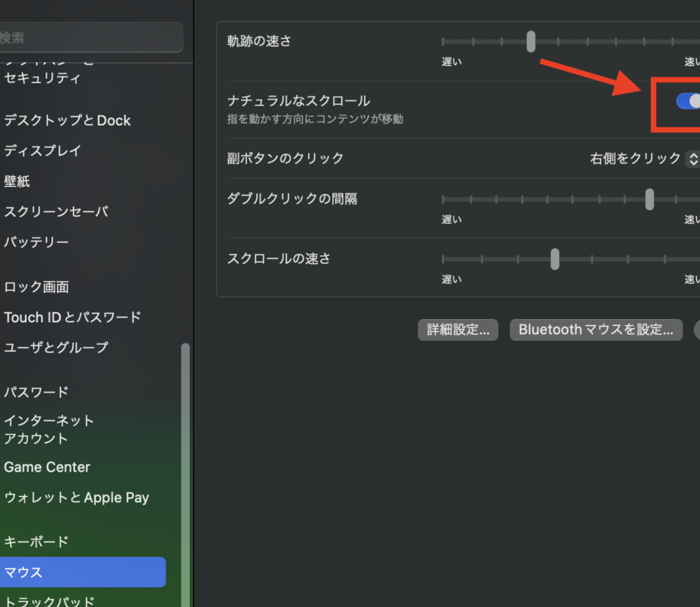Open キーボード settings in the sidebar
Viewport: 700px width, 607px height.
coord(36,542)
